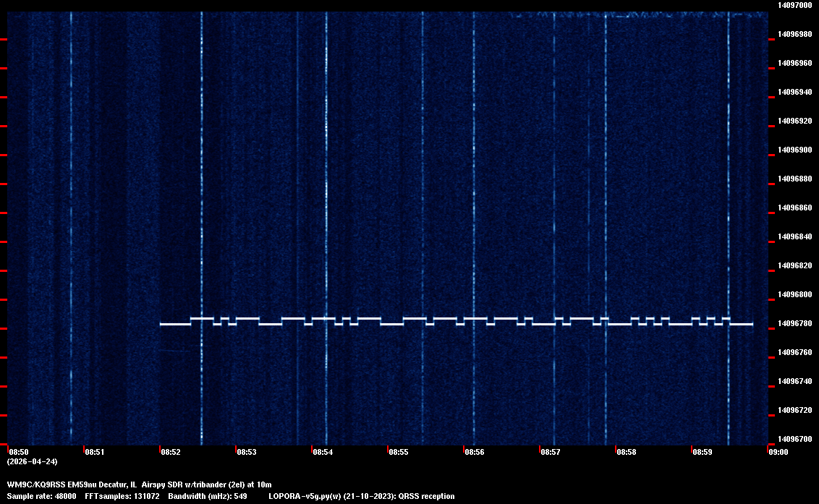Click the 08:55 time label

pos(399,452)
